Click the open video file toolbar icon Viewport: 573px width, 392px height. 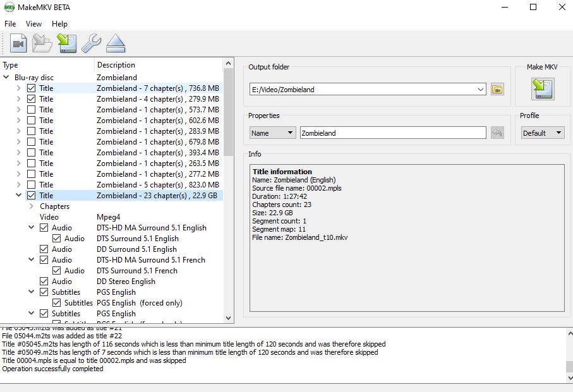(18, 44)
